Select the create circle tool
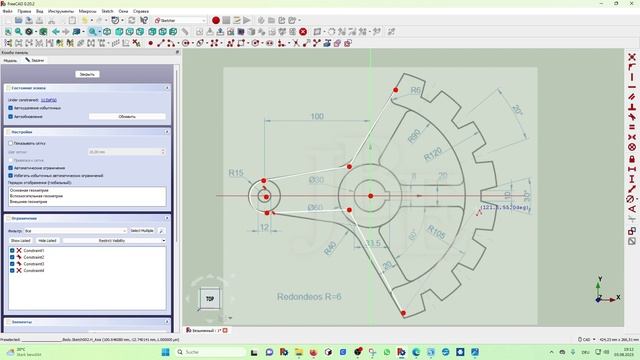Image resolution: width=640 pixels, height=360 pixels. [186, 43]
